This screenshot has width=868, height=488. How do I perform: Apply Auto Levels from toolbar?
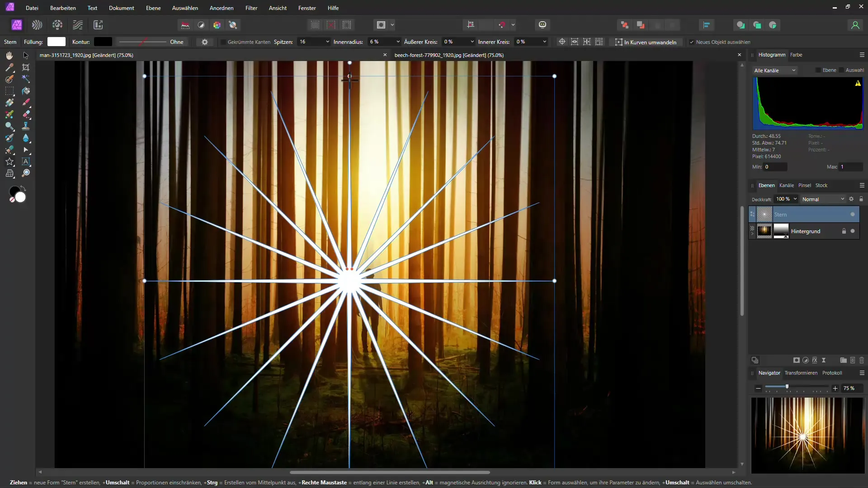[185, 25]
